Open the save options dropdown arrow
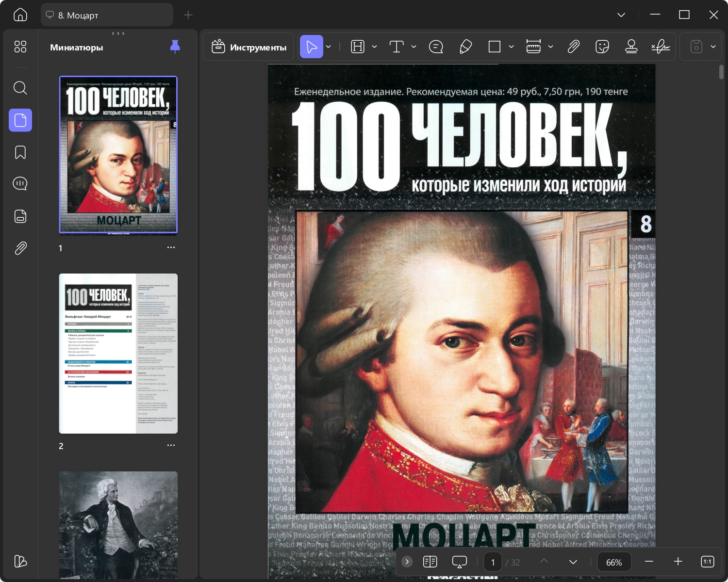 click(713, 47)
